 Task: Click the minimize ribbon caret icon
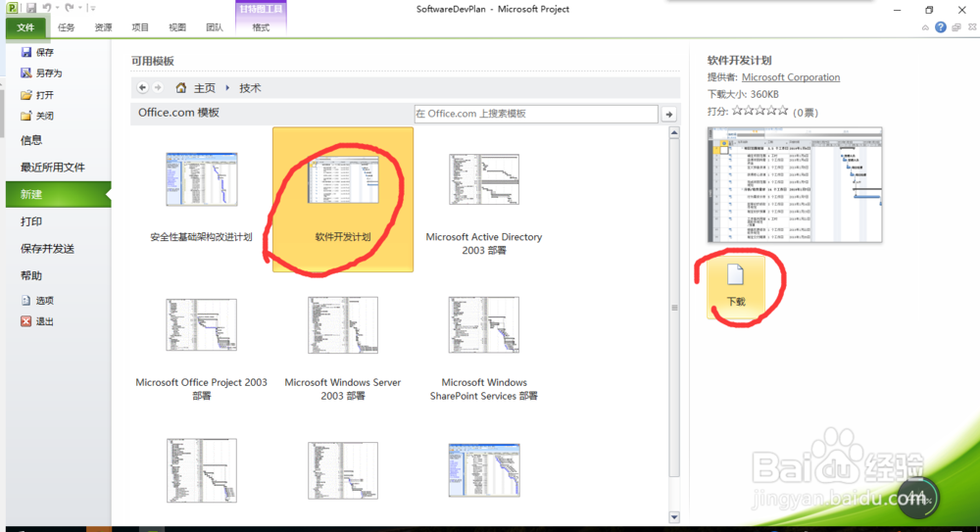tap(925, 27)
